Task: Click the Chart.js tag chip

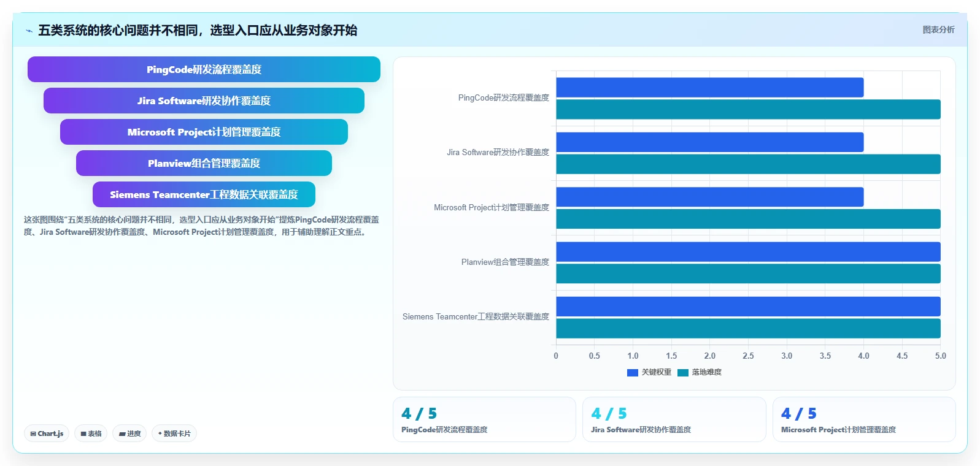Action: (x=47, y=434)
